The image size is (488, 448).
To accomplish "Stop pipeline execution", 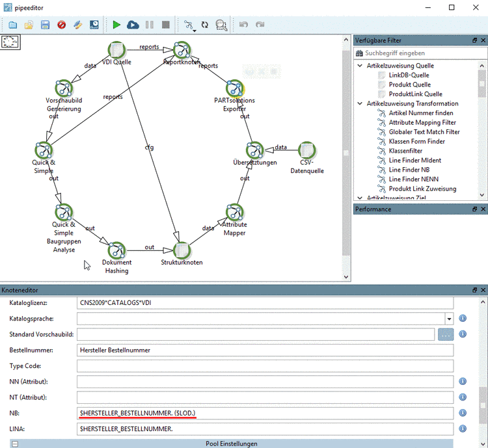I will pos(165,25).
